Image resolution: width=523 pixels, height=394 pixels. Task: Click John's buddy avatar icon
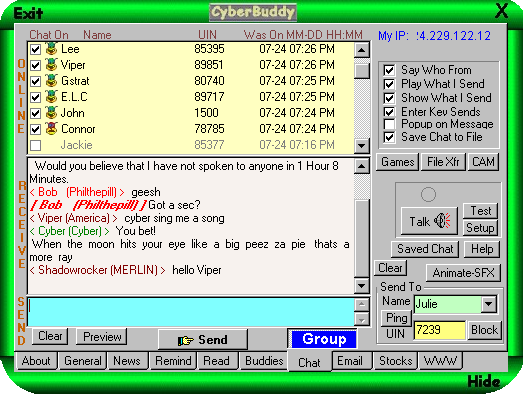(51, 113)
